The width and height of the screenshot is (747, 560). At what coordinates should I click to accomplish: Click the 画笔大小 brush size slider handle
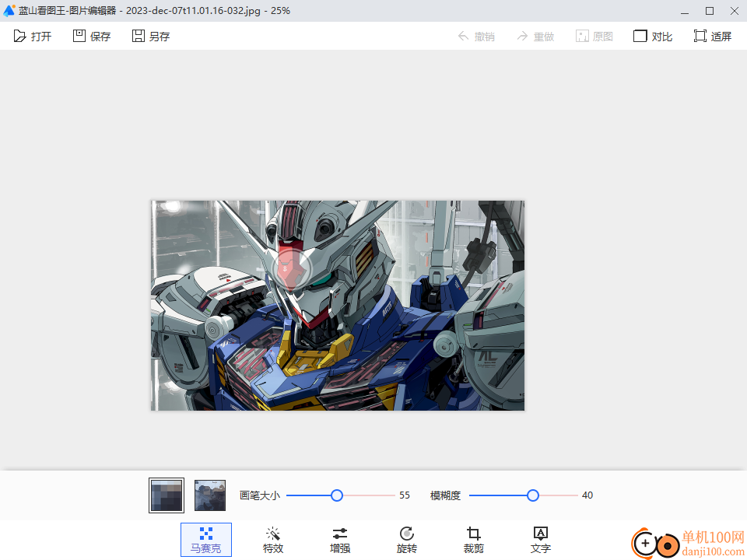337,495
